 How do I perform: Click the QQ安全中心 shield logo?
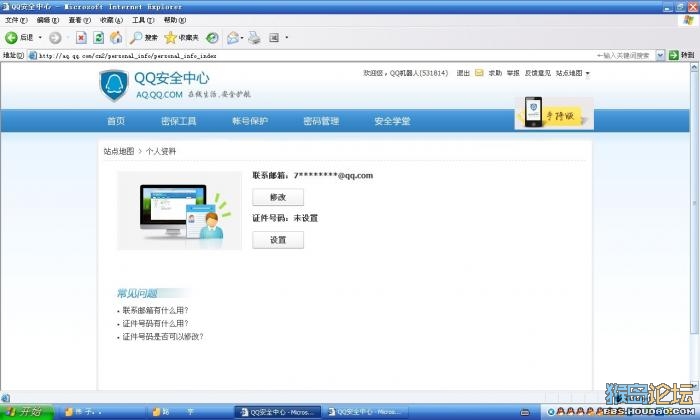(x=114, y=85)
